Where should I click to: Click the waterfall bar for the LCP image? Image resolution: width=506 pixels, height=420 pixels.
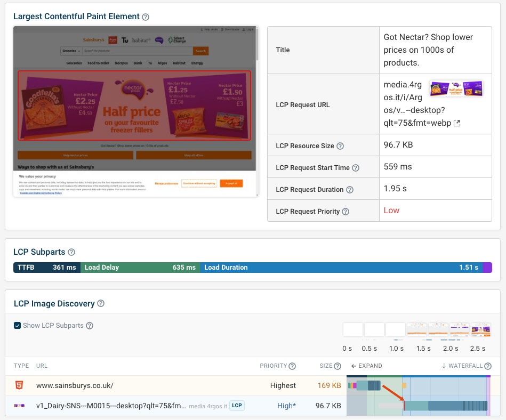[x=445, y=406]
